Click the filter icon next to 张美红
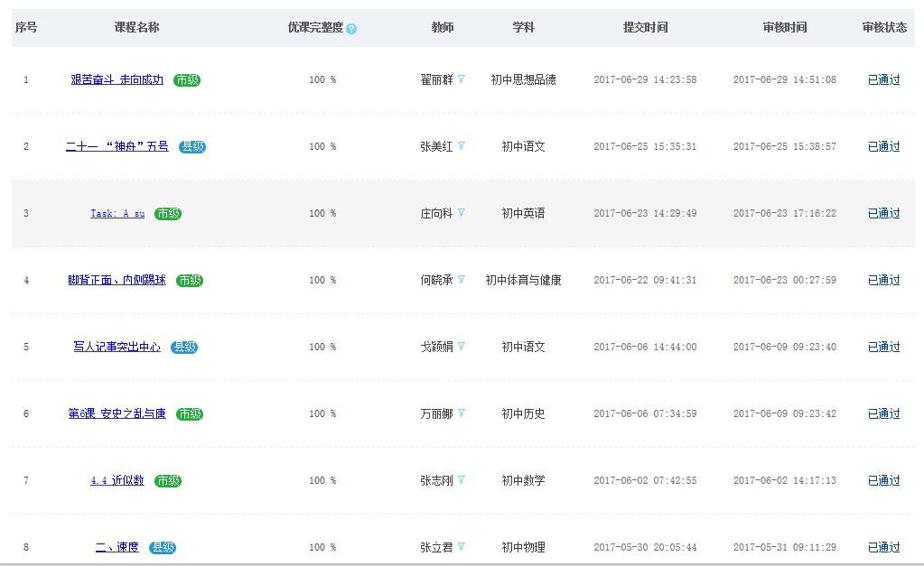Image resolution: width=924 pixels, height=566 pixels. click(x=462, y=146)
